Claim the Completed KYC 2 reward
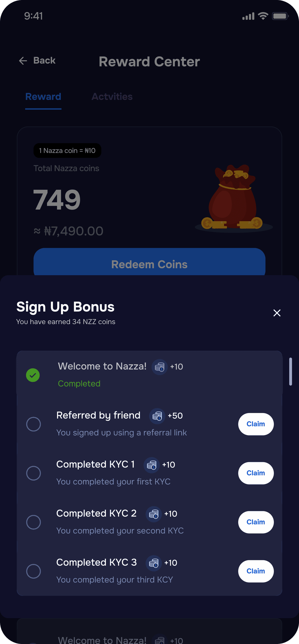Image resolution: width=299 pixels, height=644 pixels. (256, 522)
